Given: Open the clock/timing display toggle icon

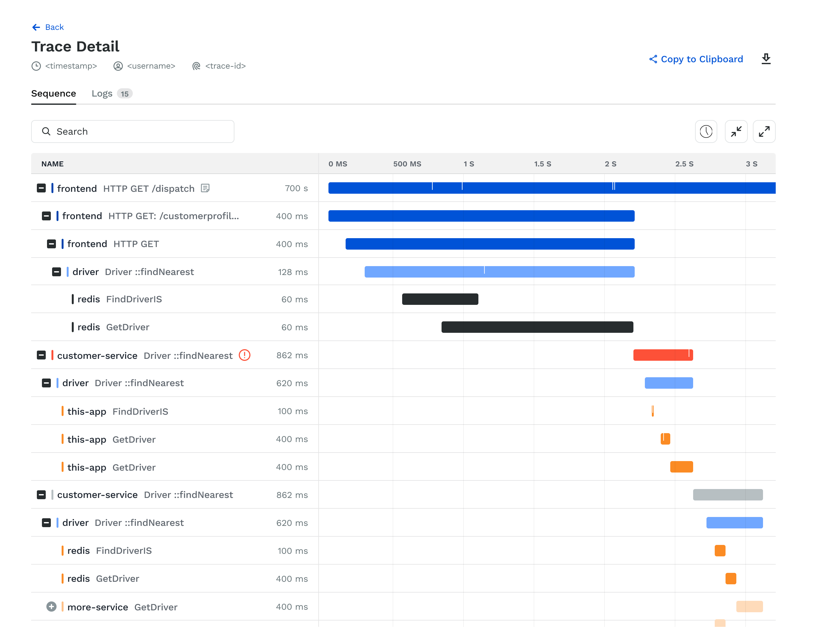Looking at the screenshot, I should pyautogui.click(x=706, y=131).
